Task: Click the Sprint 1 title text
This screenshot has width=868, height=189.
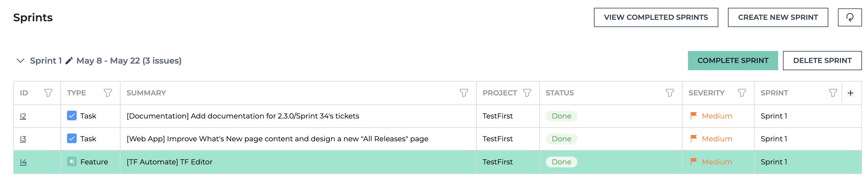Action: click(x=46, y=61)
